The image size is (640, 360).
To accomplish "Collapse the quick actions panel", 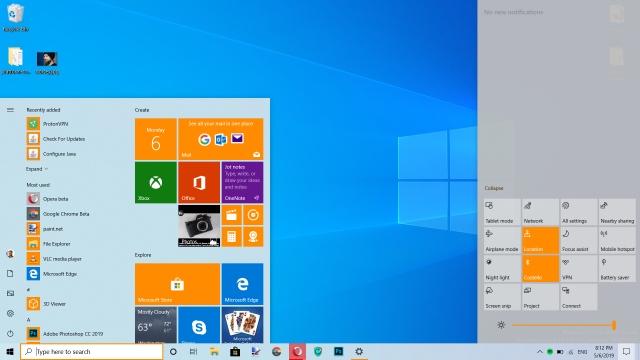I will point(493,188).
